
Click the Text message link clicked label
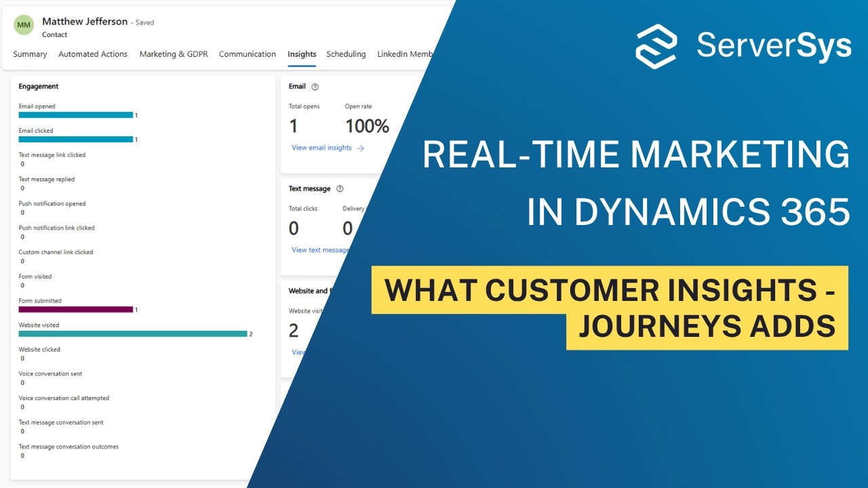tap(52, 155)
